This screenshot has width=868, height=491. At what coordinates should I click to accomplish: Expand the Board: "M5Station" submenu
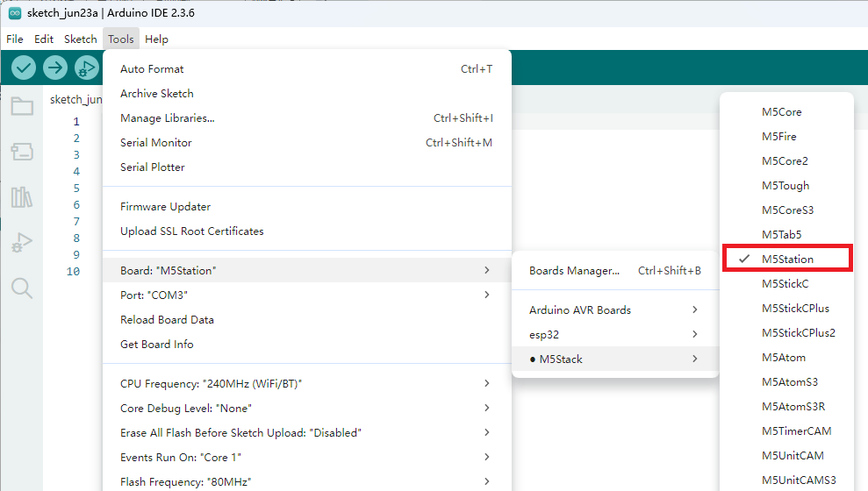coord(306,270)
